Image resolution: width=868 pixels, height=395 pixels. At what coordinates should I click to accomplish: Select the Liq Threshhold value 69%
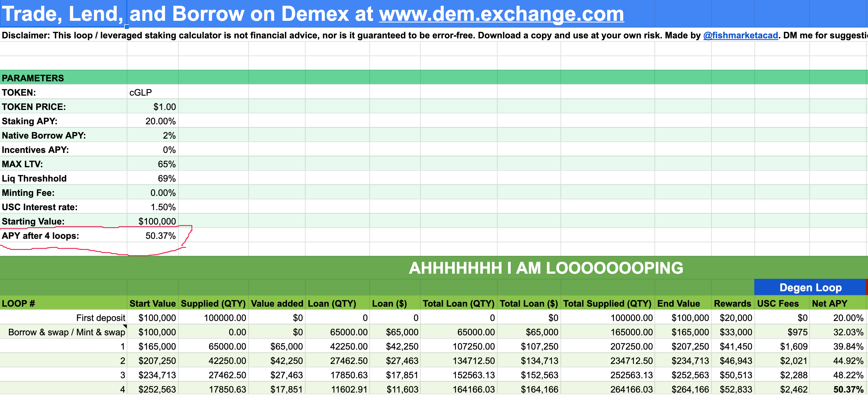coord(153,178)
